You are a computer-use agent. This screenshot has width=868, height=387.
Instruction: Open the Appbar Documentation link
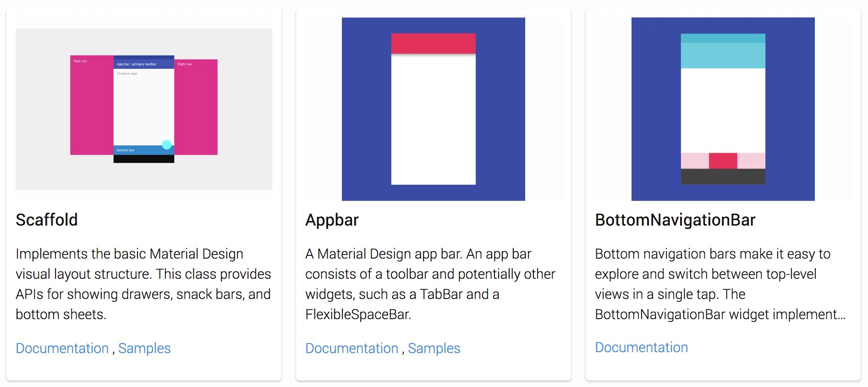tap(352, 348)
